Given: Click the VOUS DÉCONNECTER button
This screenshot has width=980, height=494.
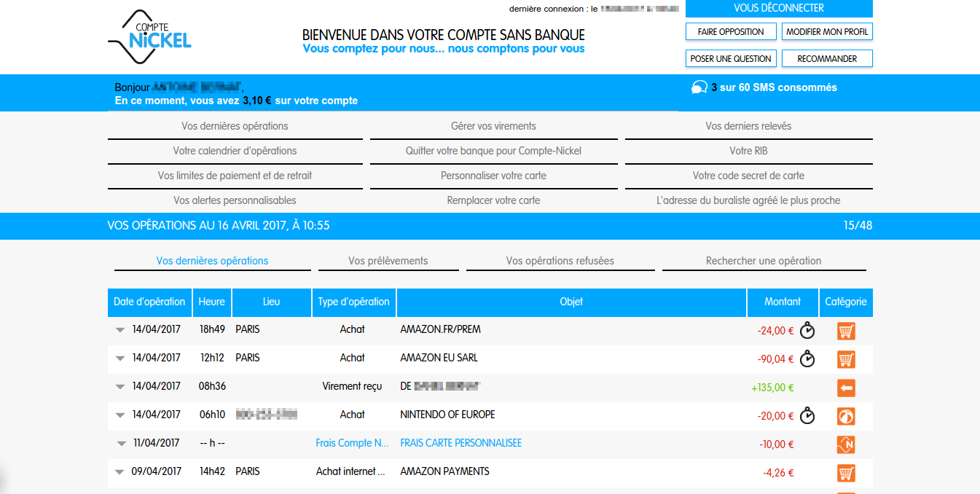Looking at the screenshot, I should (779, 8).
